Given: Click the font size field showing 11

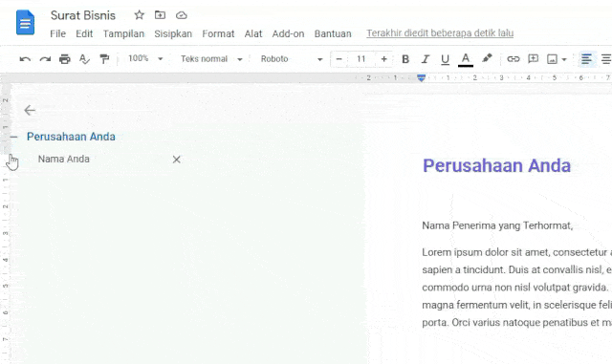Looking at the screenshot, I should click(x=361, y=59).
